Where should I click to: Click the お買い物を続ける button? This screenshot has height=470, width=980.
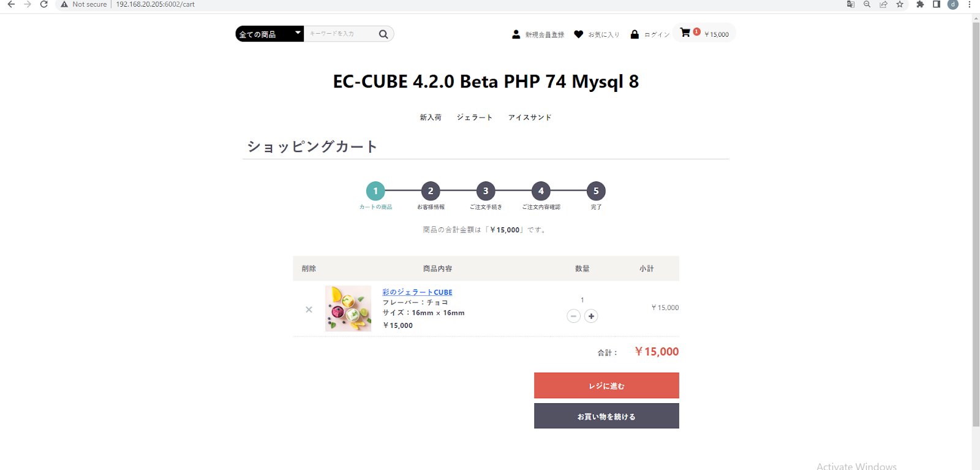[x=606, y=415]
